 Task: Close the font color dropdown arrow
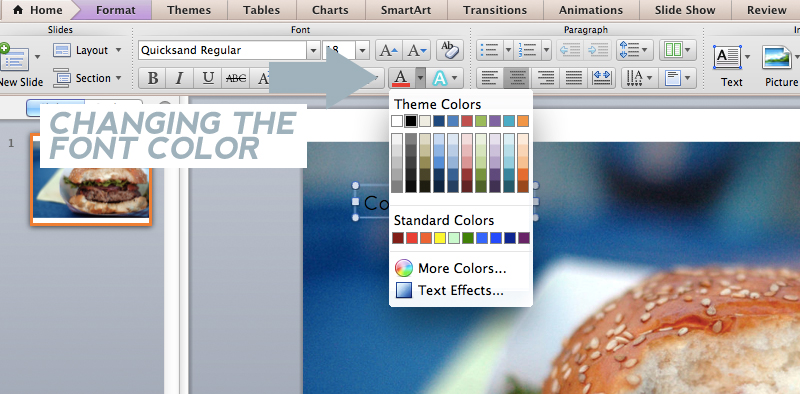(420, 78)
